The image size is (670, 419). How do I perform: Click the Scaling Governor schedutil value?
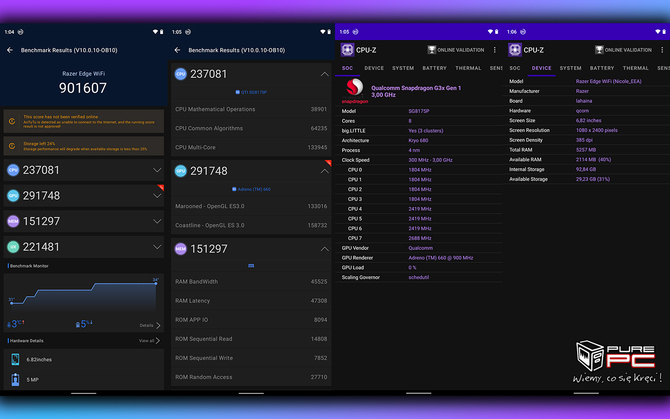click(419, 278)
